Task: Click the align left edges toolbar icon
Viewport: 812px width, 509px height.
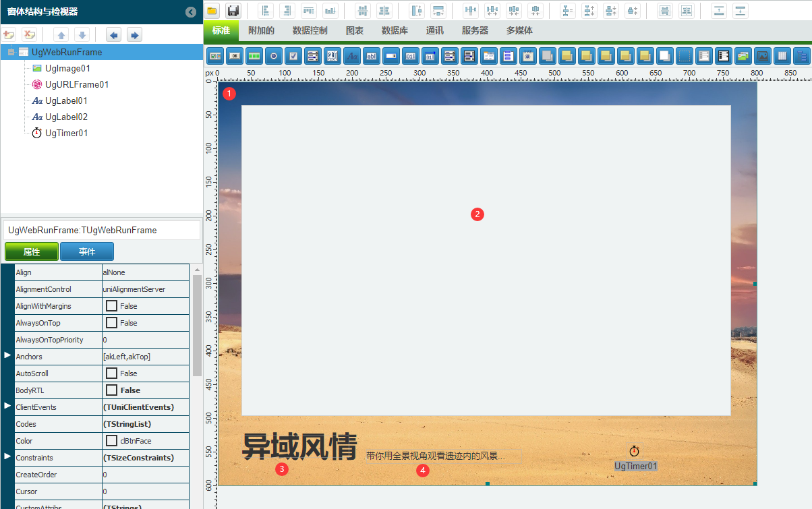Action: [266, 11]
